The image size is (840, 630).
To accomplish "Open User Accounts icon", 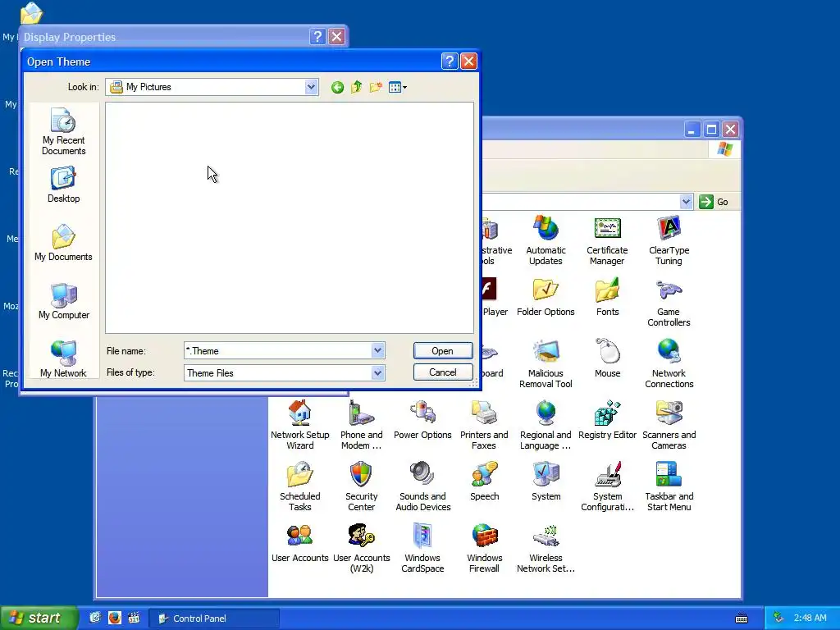I will 299,544.
